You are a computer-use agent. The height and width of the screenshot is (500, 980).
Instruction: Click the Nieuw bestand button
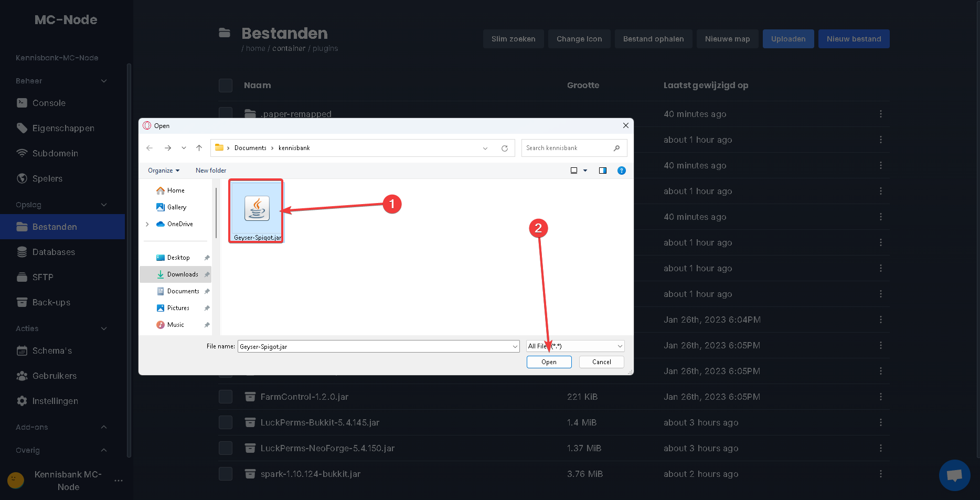pyautogui.click(x=854, y=39)
